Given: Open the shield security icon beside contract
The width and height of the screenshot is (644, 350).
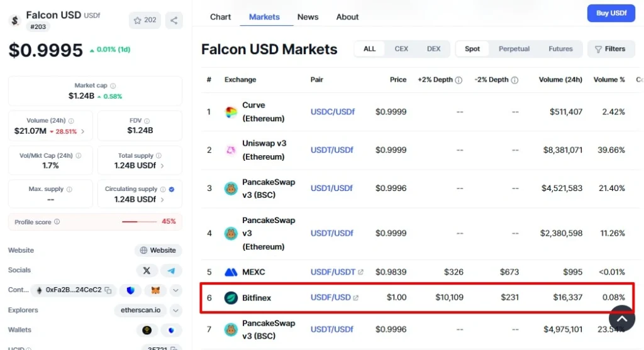Looking at the screenshot, I should click(x=131, y=290).
